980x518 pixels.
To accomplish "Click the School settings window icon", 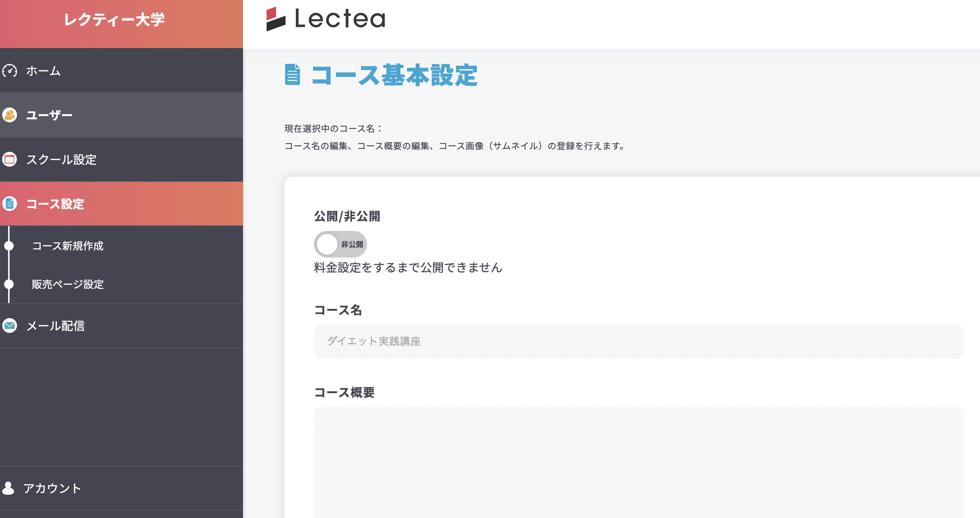I will [10, 160].
